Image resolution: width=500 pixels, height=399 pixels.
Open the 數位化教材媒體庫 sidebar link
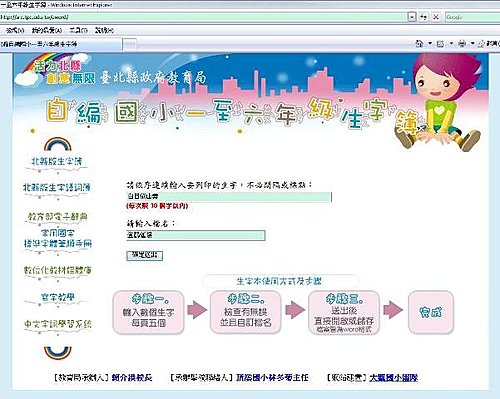(x=57, y=270)
